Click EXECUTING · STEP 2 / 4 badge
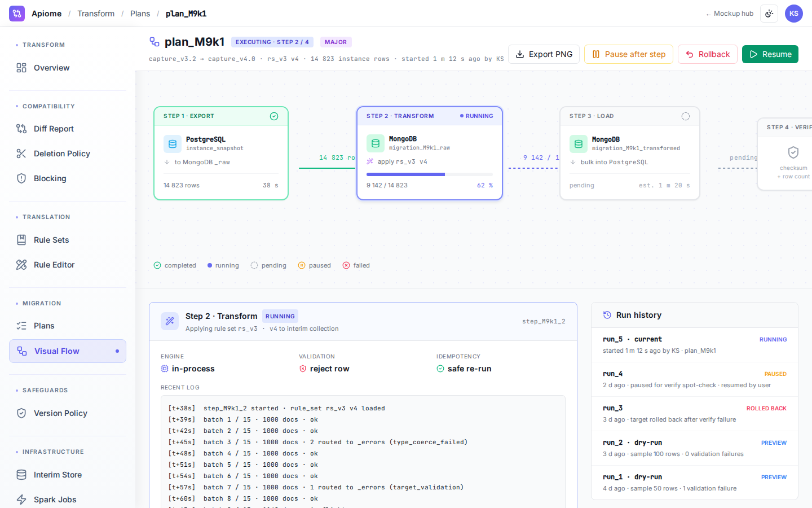 coord(272,42)
